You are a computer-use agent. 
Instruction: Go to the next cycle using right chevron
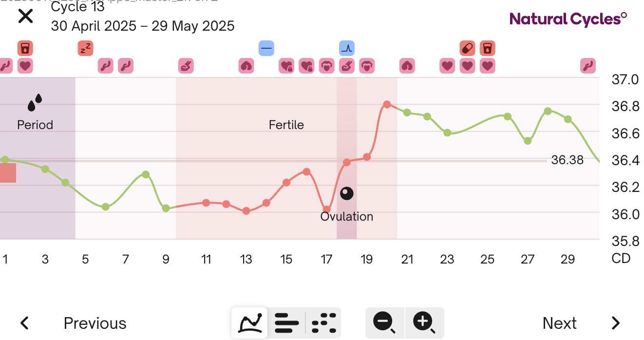pos(616,323)
